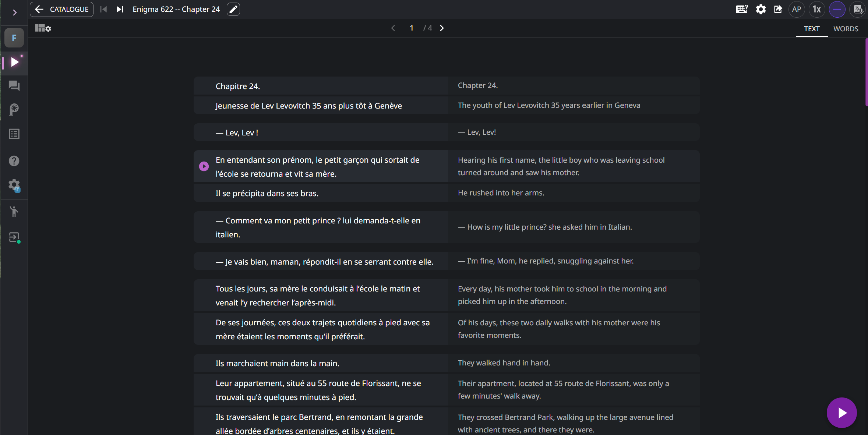Open the turbine/fan sidebar icon
Screen dimensions: 868x435
pyautogui.click(x=14, y=109)
